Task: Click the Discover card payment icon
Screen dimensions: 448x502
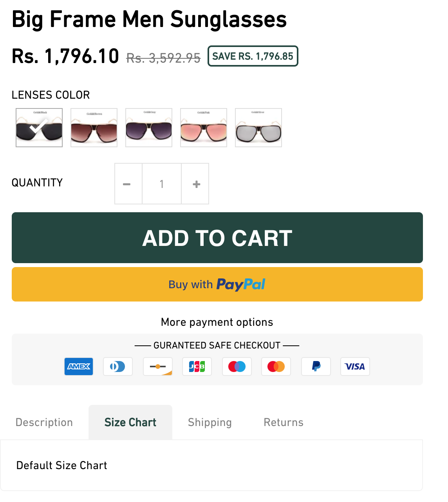Action: pyautogui.click(x=158, y=367)
